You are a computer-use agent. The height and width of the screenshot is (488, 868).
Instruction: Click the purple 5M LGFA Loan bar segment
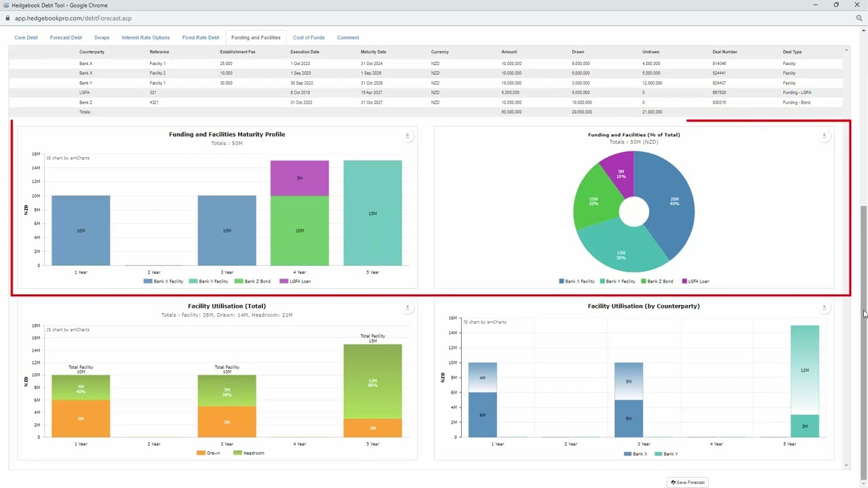coord(300,178)
